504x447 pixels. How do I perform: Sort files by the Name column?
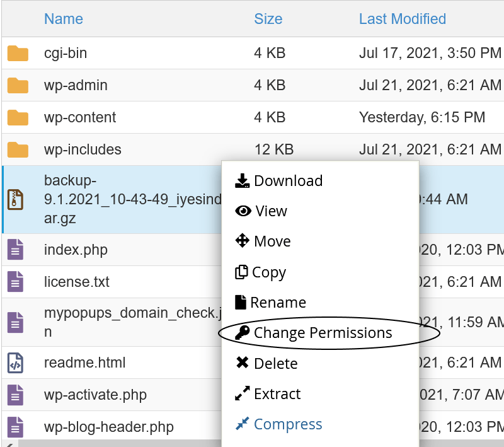coord(63,19)
